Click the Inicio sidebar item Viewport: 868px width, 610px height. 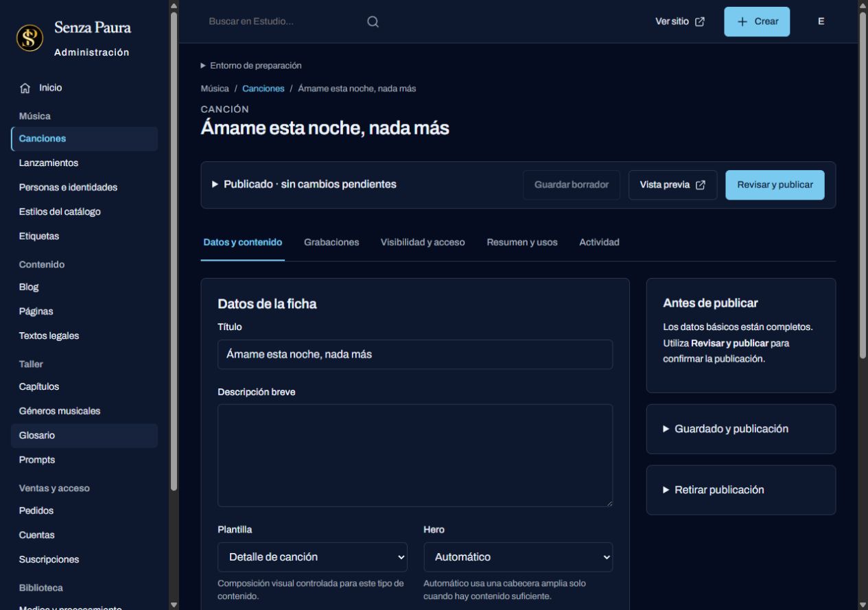click(x=84, y=88)
